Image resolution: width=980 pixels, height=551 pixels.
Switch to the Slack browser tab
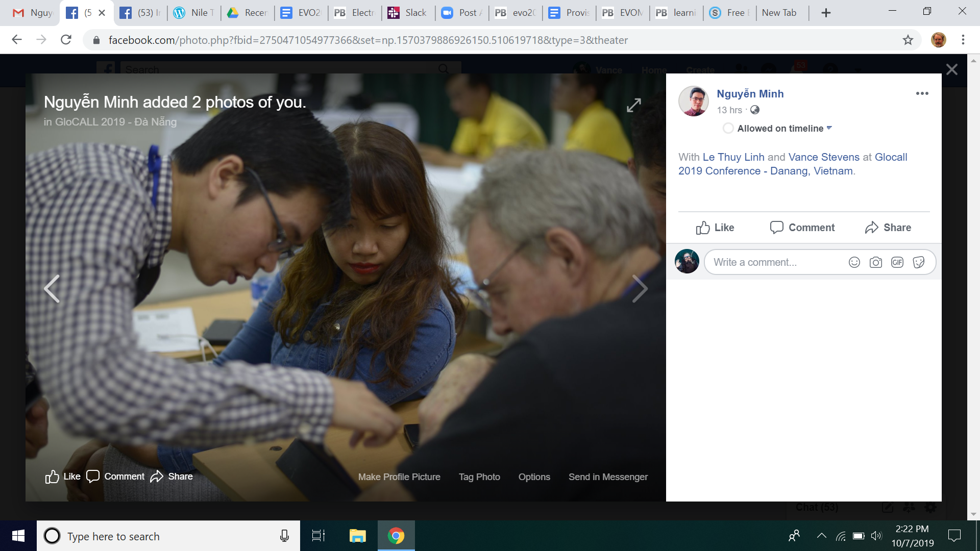[407, 13]
